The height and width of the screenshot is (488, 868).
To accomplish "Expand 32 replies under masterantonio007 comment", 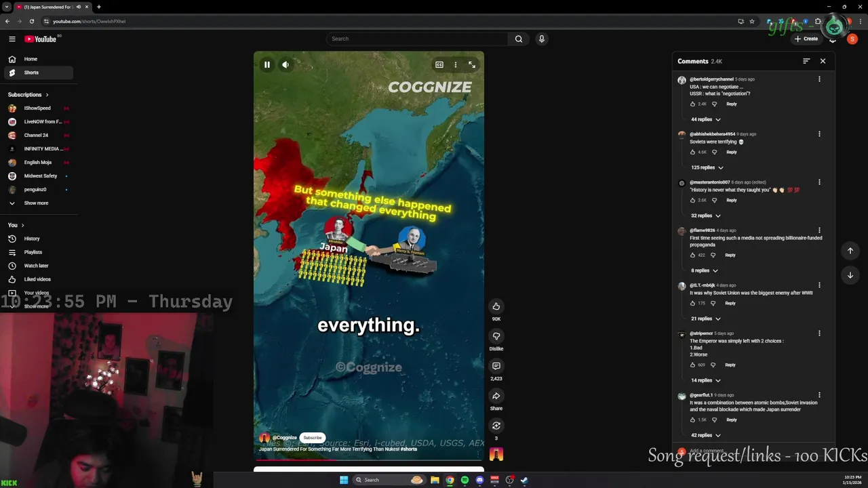I will pos(705,216).
